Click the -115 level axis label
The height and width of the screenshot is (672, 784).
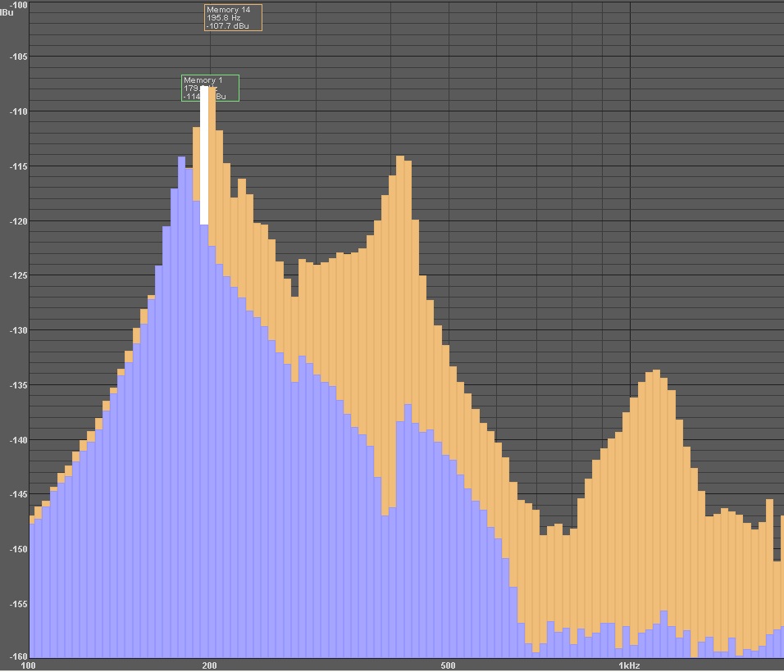(19, 166)
